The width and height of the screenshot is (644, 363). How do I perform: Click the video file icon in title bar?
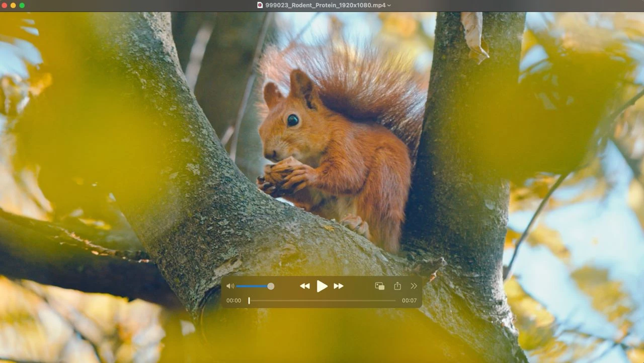click(260, 5)
